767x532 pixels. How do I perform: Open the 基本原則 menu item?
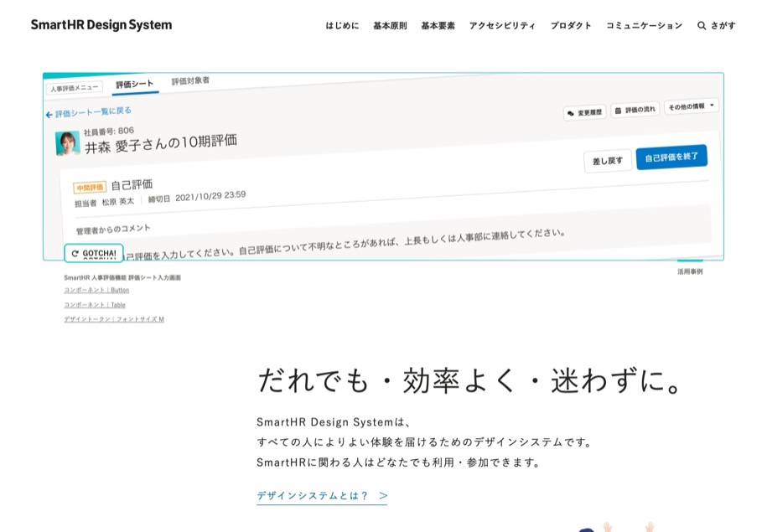pos(390,25)
